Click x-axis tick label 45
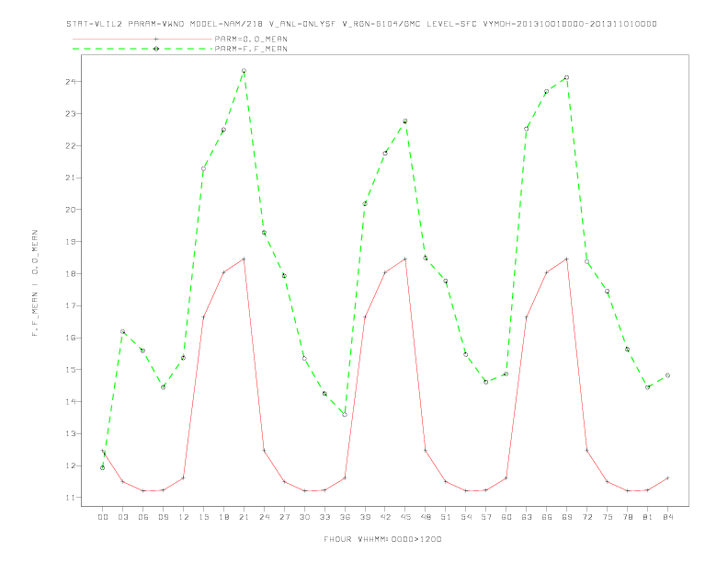Screen dimensions: 728x563 pyautogui.click(x=405, y=517)
